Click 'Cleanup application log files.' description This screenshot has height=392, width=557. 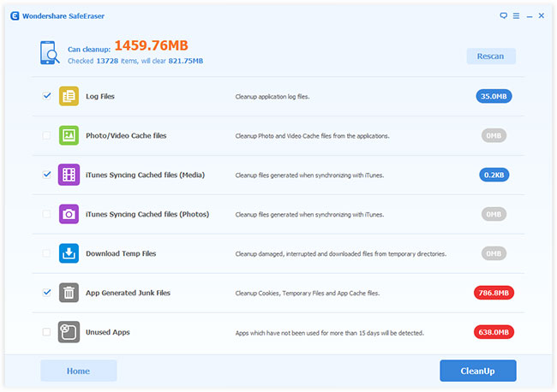273,97
